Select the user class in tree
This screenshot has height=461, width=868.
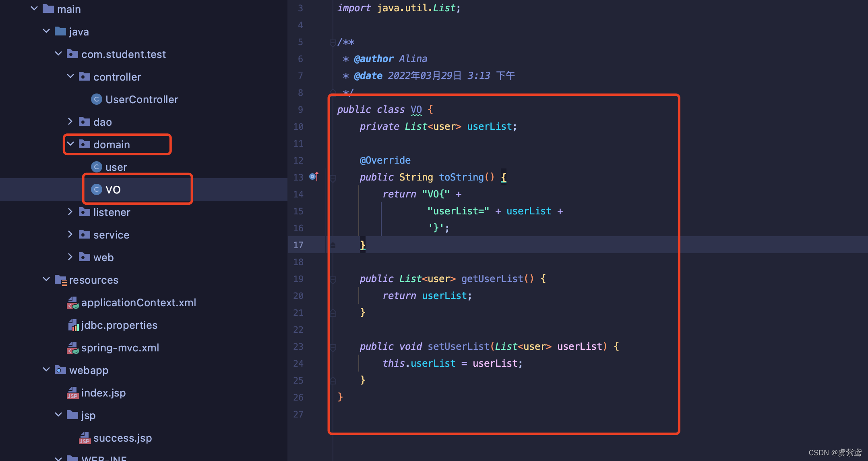point(116,167)
